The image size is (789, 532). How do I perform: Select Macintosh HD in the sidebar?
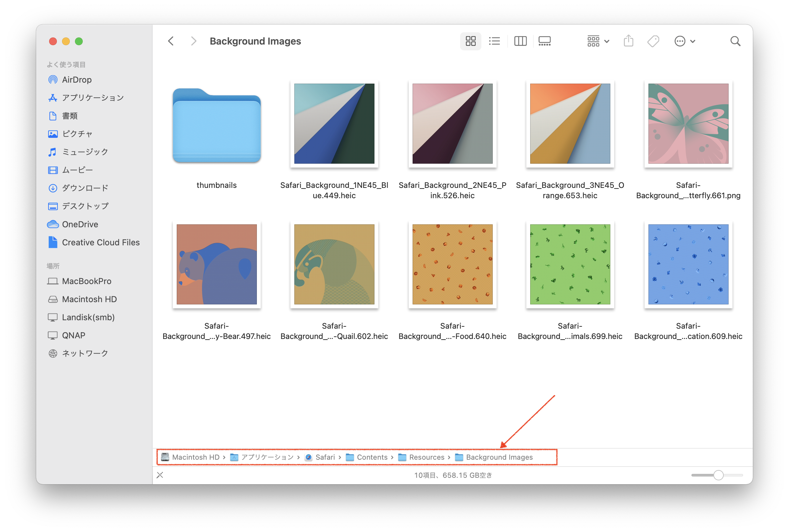[89, 299]
